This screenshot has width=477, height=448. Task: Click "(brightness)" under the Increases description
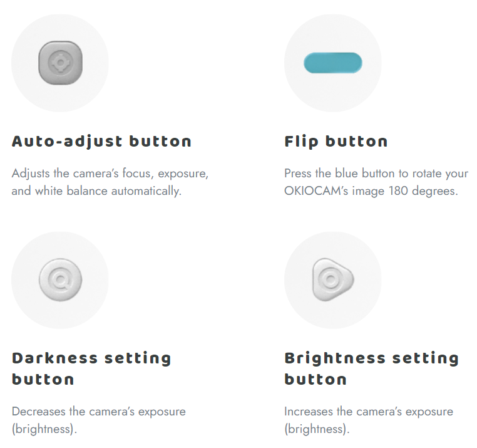tap(317, 429)
